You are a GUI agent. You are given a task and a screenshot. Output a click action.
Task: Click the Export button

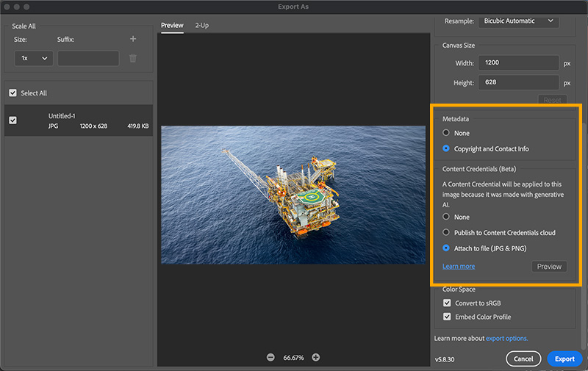tap(564, 359)
